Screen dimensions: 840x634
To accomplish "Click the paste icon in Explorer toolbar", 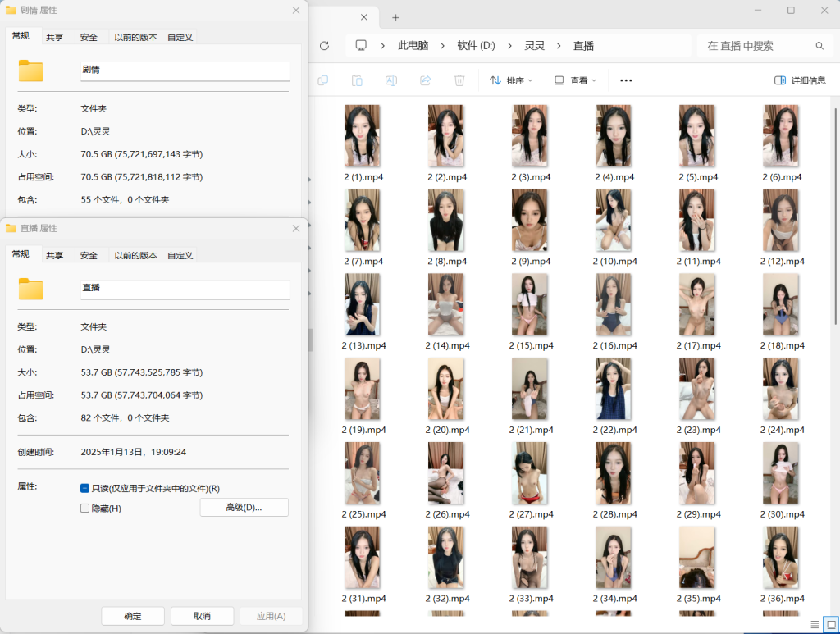I will coord(357,80).
